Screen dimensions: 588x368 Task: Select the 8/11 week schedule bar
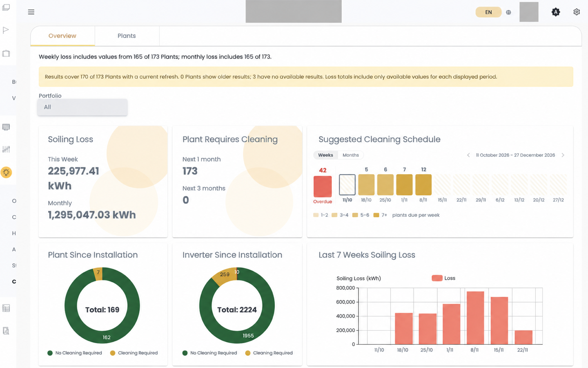[x=423, y=185]
